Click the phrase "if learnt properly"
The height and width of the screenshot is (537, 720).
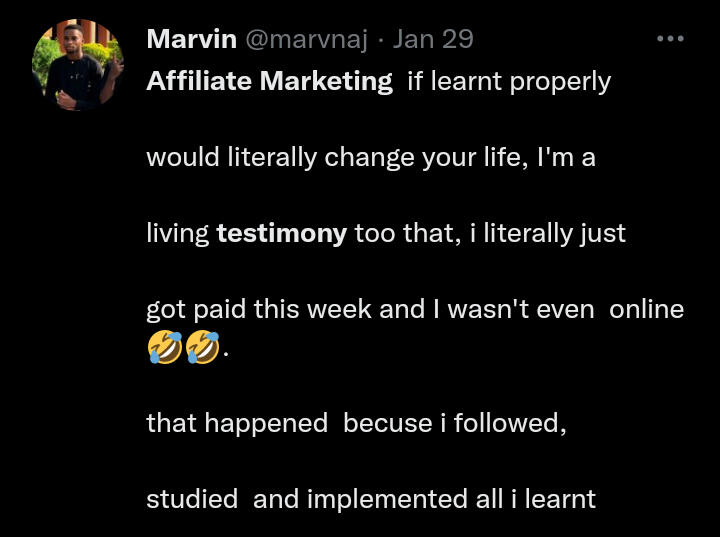tap(509, 81)
